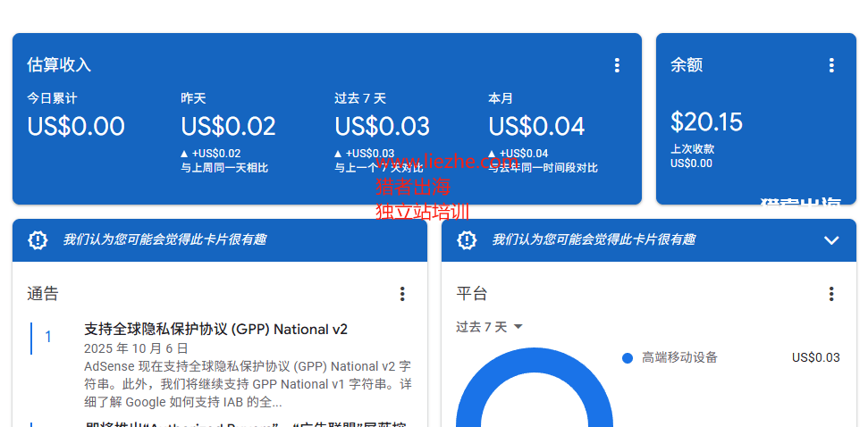Open the 平台 card more options menu
Viewport: 868px width, 427px height.
pyautogui.click(x=831, y=294)
